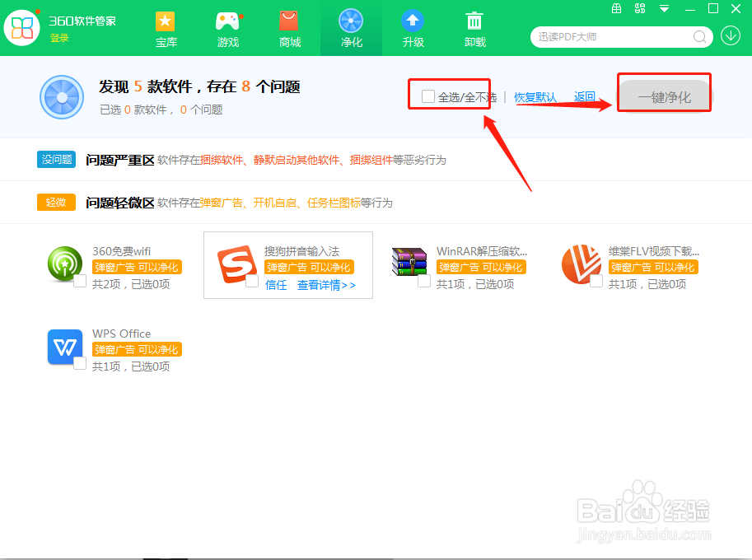Image resolution: width=752 pixels, height=560 pixels.
Task: Select the 问题严重区 heading
Action: coord(120,160)
